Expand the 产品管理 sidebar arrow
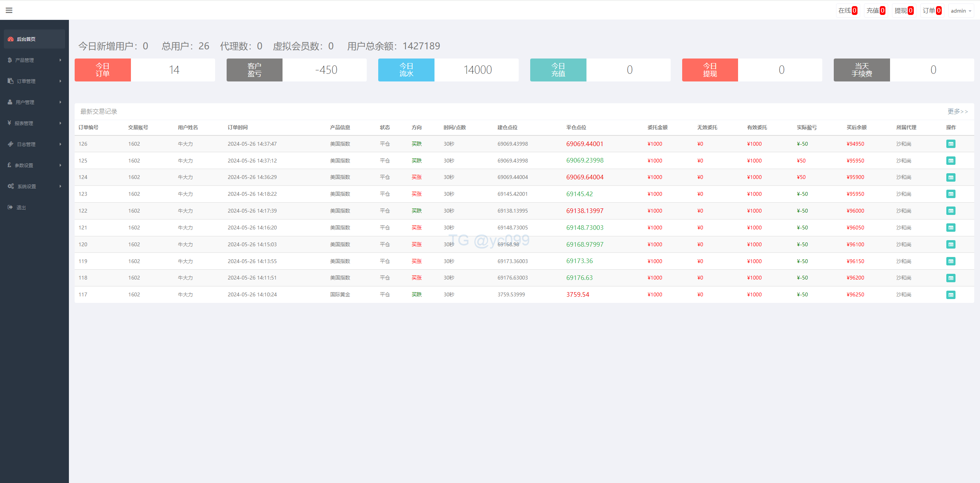The width and height of the screenshot is (980, 483). [x=60, y=60]
